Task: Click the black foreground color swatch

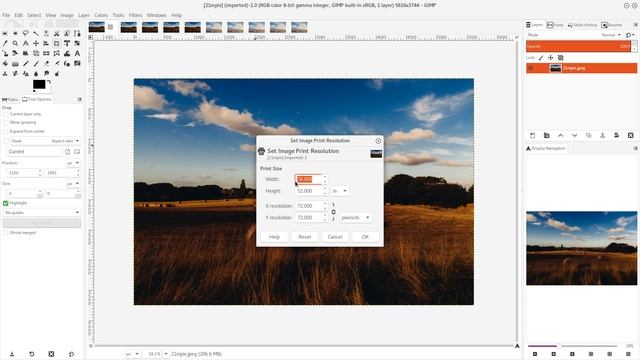Action: 39,84
